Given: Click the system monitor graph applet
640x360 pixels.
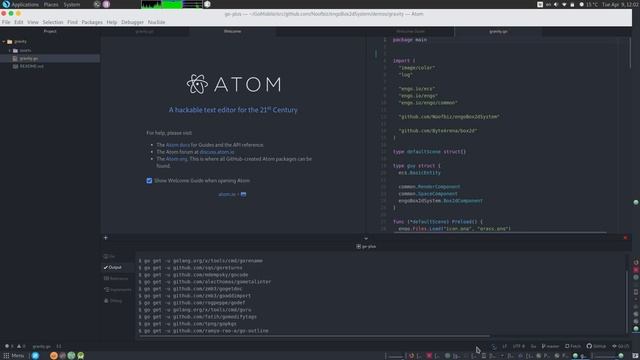Looking at the screenshot, I should click(172, 4).
